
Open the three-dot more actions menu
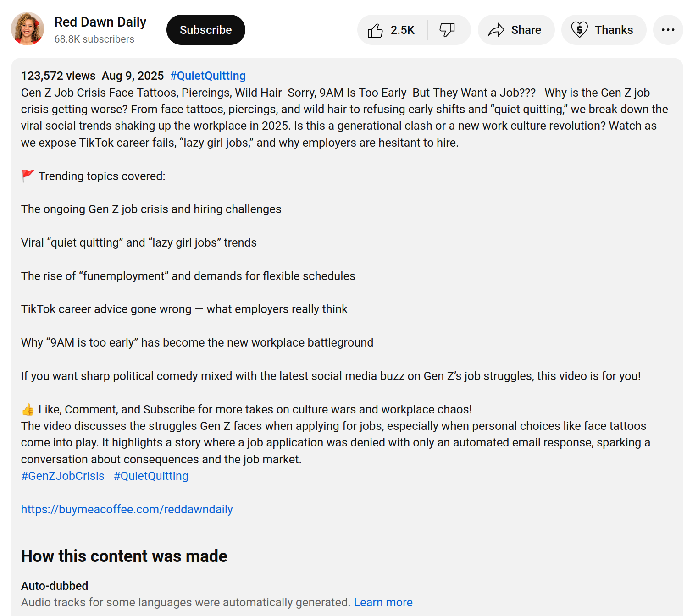point(668,30)
